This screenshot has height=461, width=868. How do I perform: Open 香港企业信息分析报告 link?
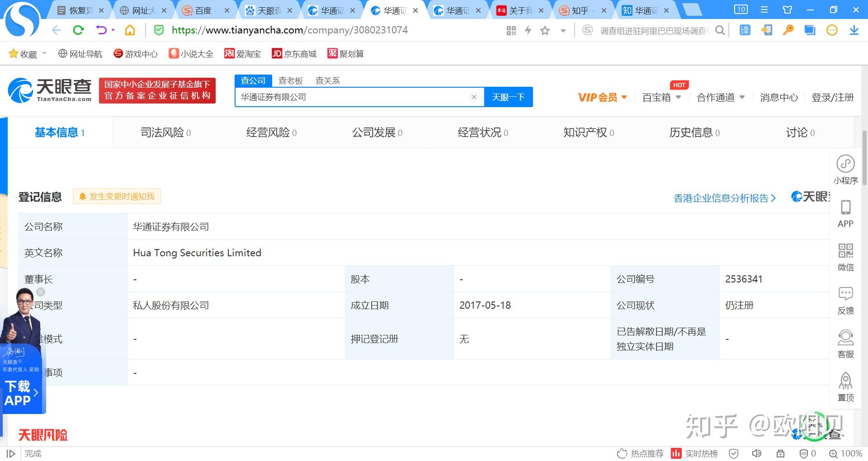click(725, 198)
